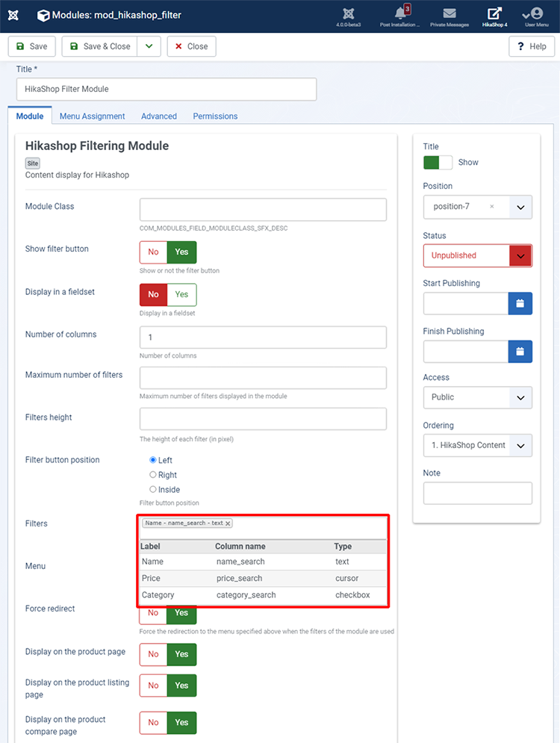Switch to the Module tab

point(30,116)
